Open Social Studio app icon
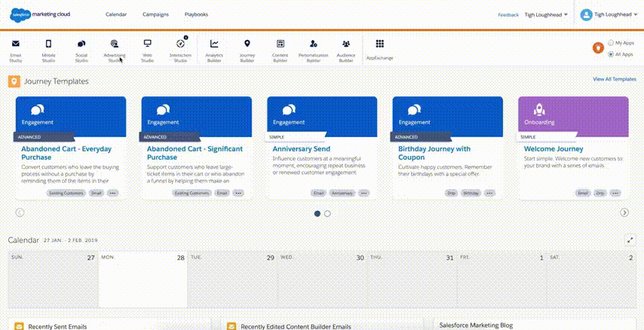The height and width of the screenshot is (330, 644). click(81, 44)
